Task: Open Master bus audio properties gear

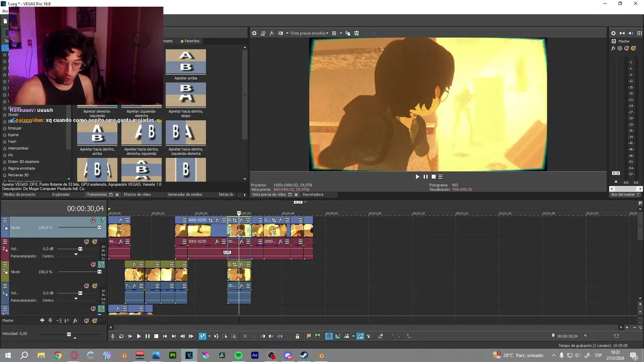Action: pyautogui.click(x=613, y=33)
